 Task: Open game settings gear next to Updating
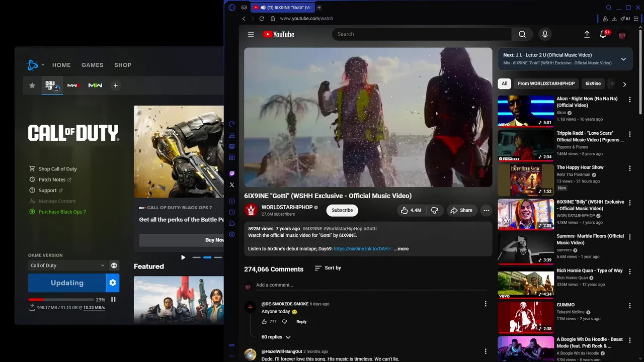point(113,283)
